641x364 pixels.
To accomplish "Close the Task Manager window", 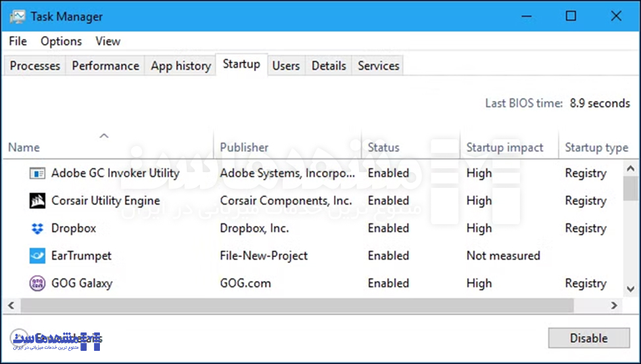I will (615, 16).
